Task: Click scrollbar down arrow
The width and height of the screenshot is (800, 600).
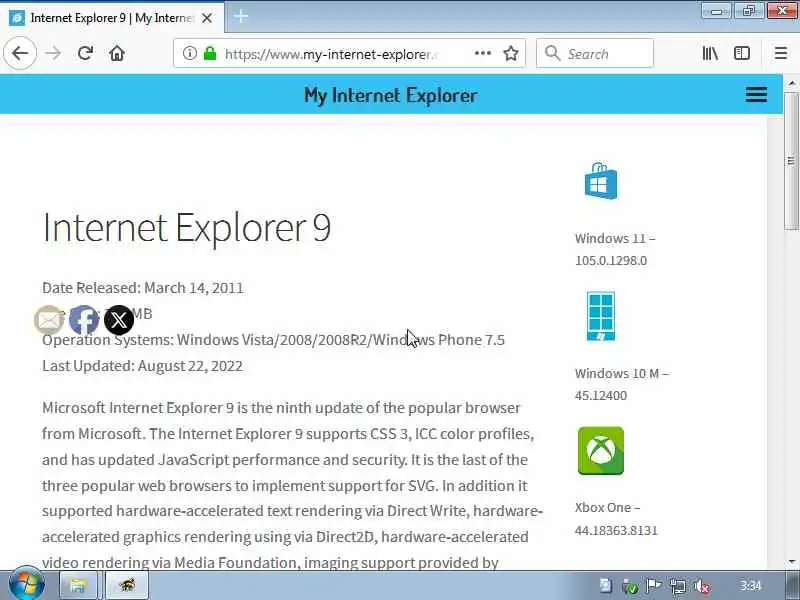Action: pos(791,562)
